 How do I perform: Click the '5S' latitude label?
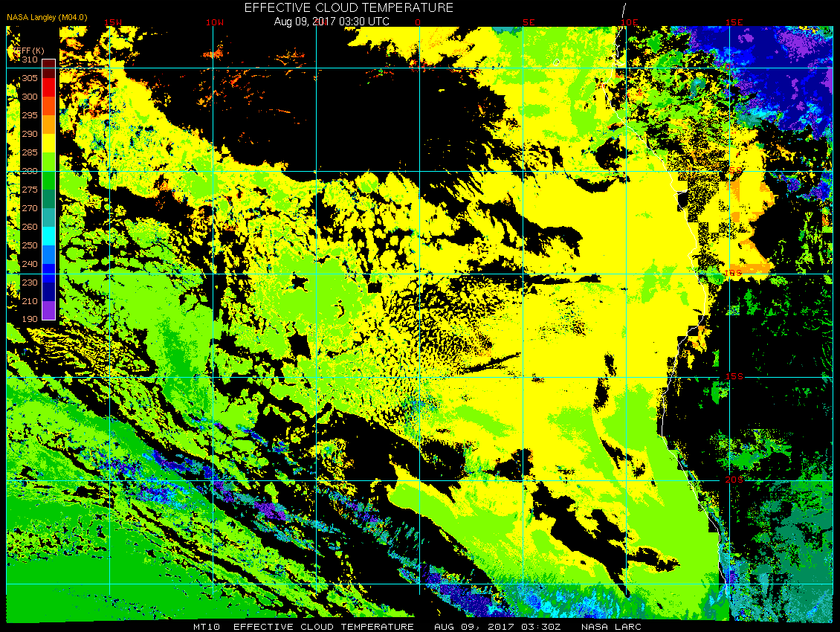tap(735, 170)
